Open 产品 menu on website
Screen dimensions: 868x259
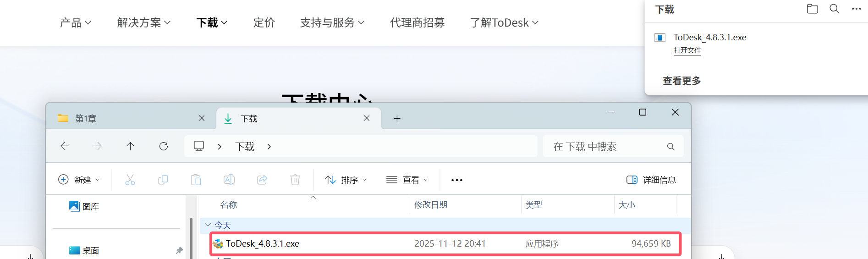(x=76, y=22)
